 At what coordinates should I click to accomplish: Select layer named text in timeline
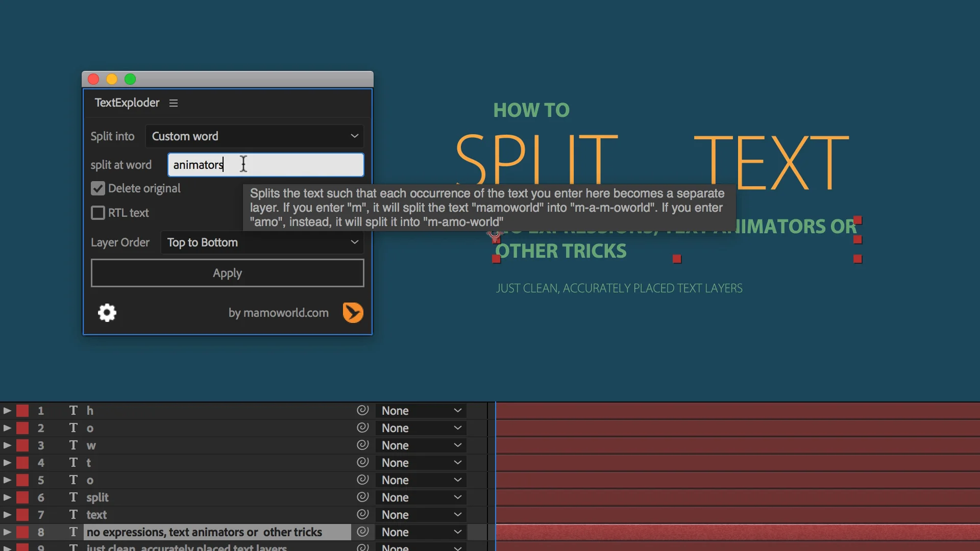(96, 515)
